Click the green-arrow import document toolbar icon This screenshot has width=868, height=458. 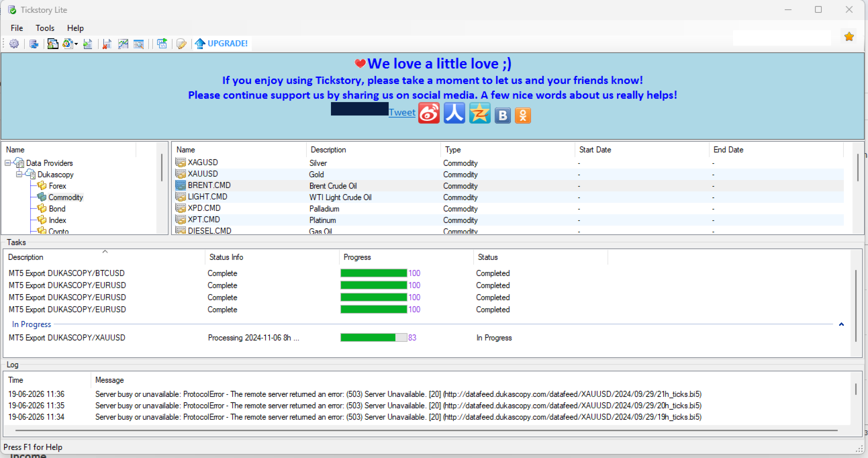point(87,44)
